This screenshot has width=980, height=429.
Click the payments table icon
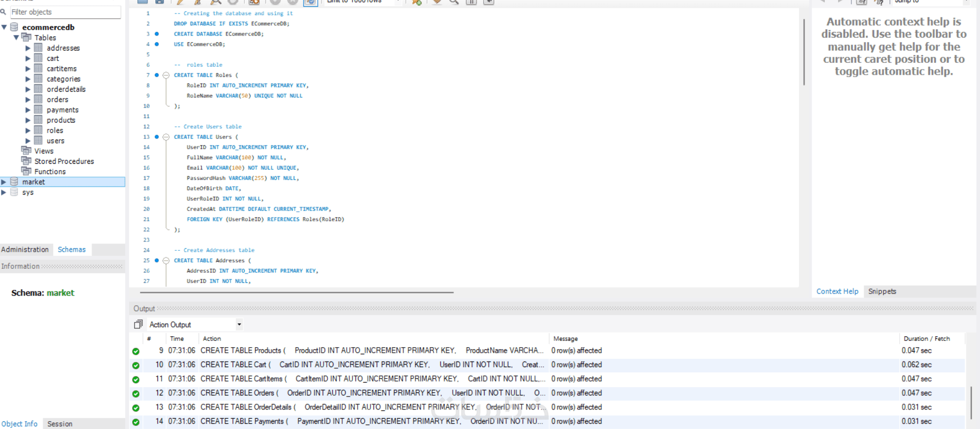pos(38,109)
